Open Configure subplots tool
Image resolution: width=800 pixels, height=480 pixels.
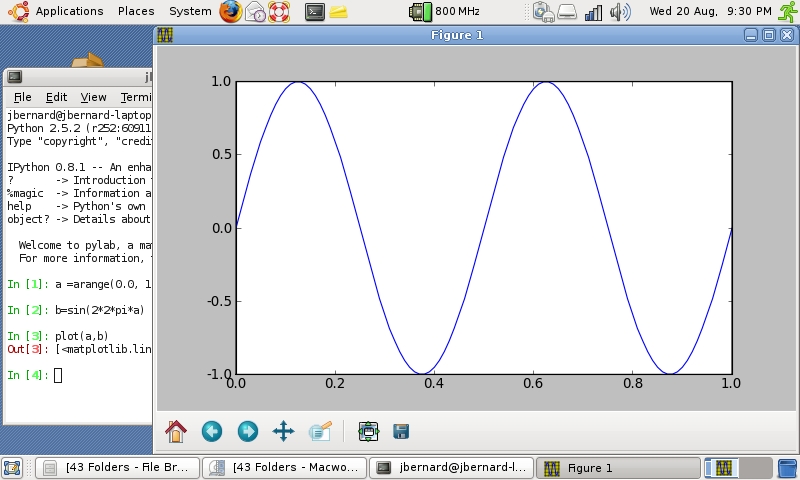coord(368,431)
